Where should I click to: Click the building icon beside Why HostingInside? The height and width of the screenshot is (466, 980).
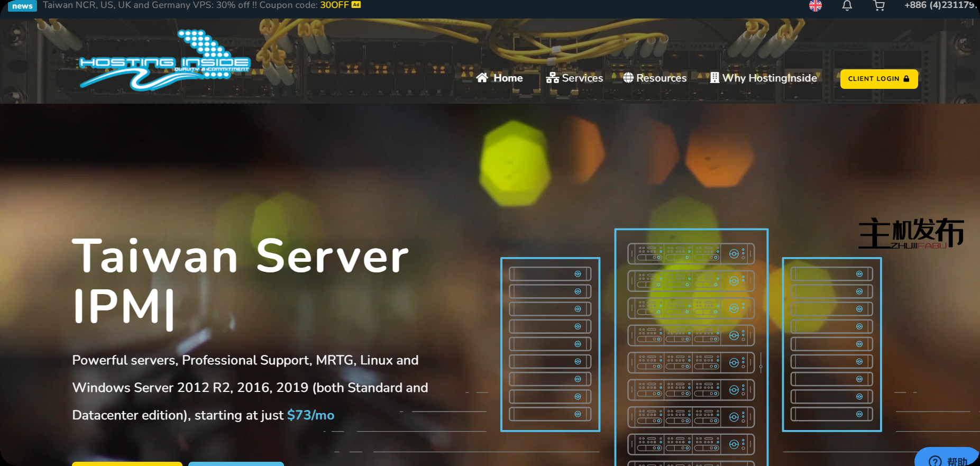(x=715, y=78)
